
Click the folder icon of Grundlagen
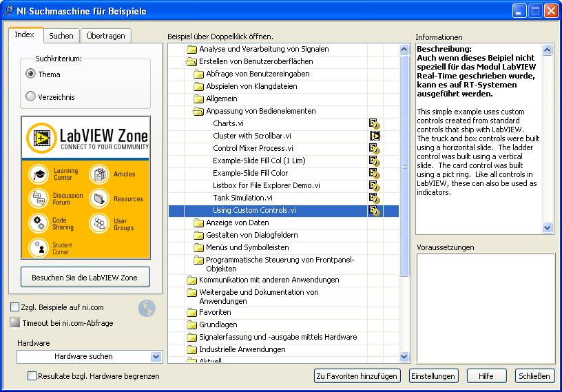(192, 325)
